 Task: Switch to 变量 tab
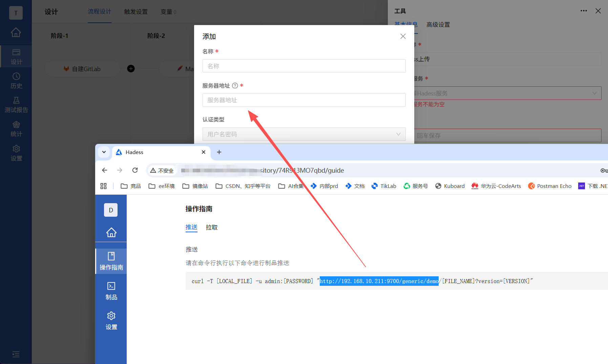[168, 12]
